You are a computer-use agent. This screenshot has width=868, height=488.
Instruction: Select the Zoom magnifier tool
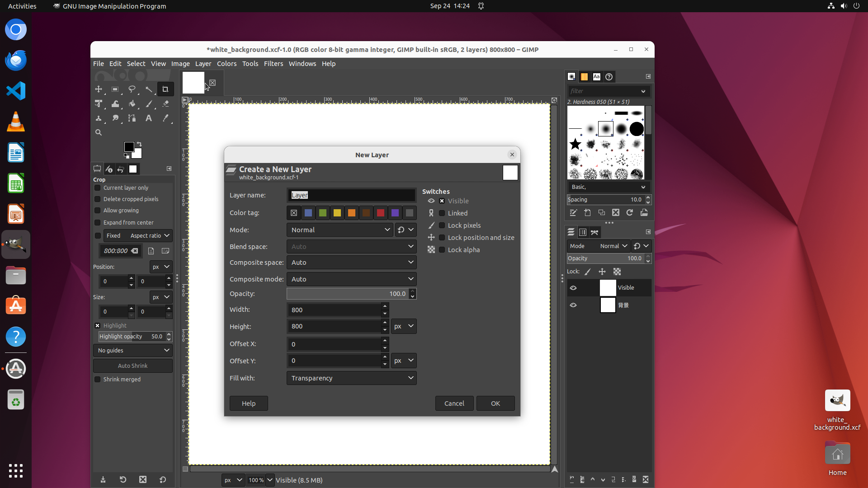click(98, 132)
